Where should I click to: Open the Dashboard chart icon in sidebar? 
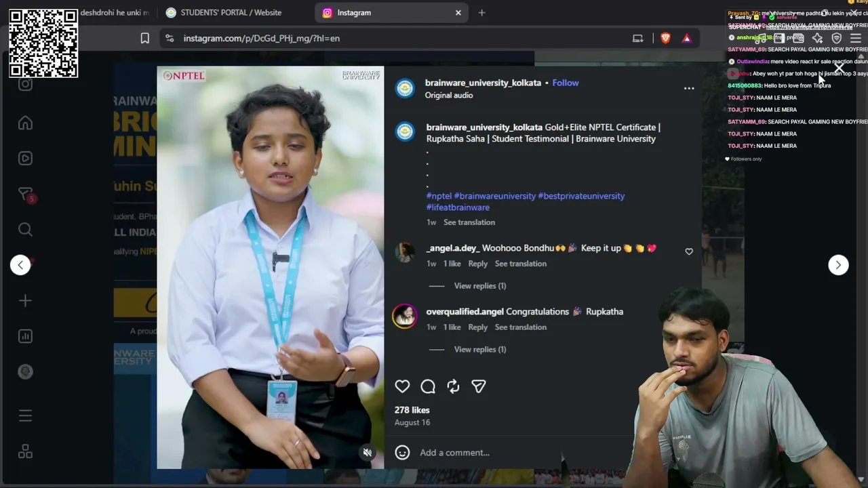pyautogui.click(x=25, y=336)
